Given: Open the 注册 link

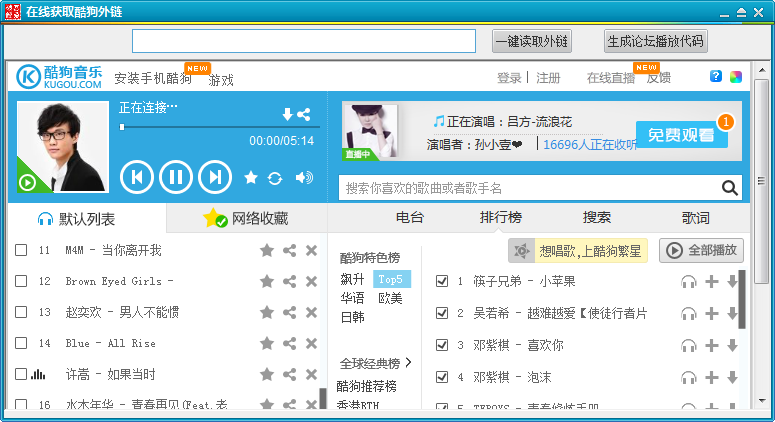Looking at the screenshot, I should tap(548, 78).
